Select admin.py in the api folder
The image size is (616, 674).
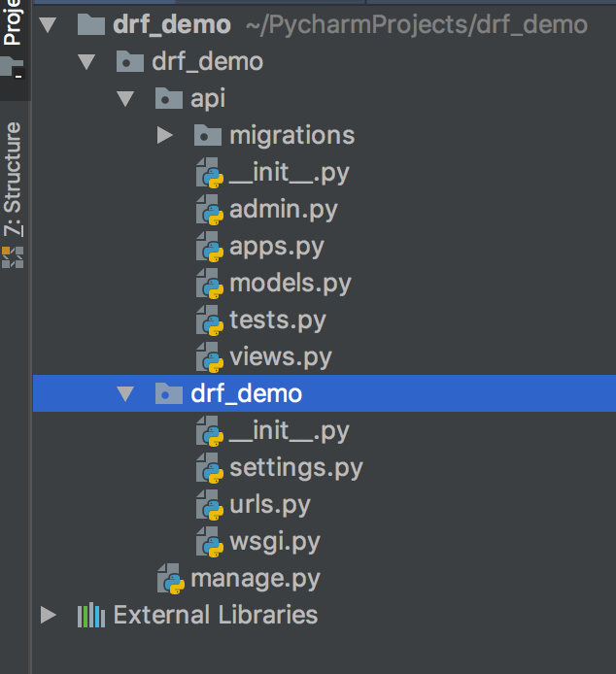pos(284,210)
